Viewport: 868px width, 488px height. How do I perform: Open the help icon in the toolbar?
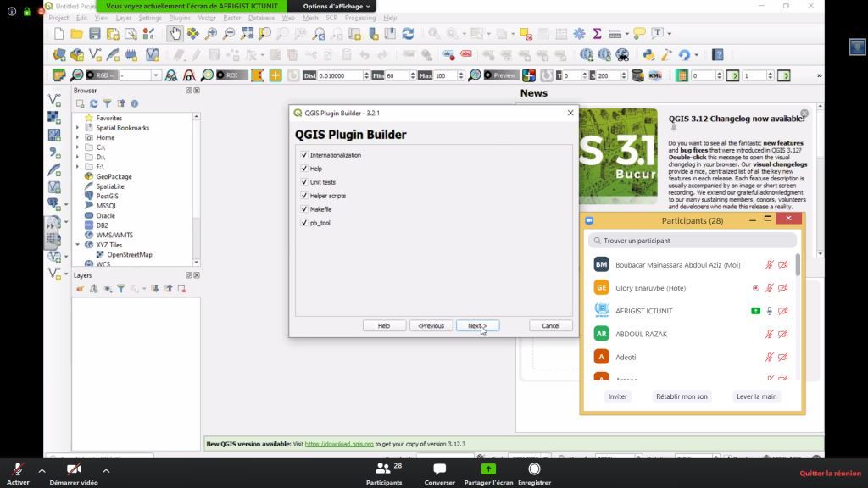tap(718, 55)
